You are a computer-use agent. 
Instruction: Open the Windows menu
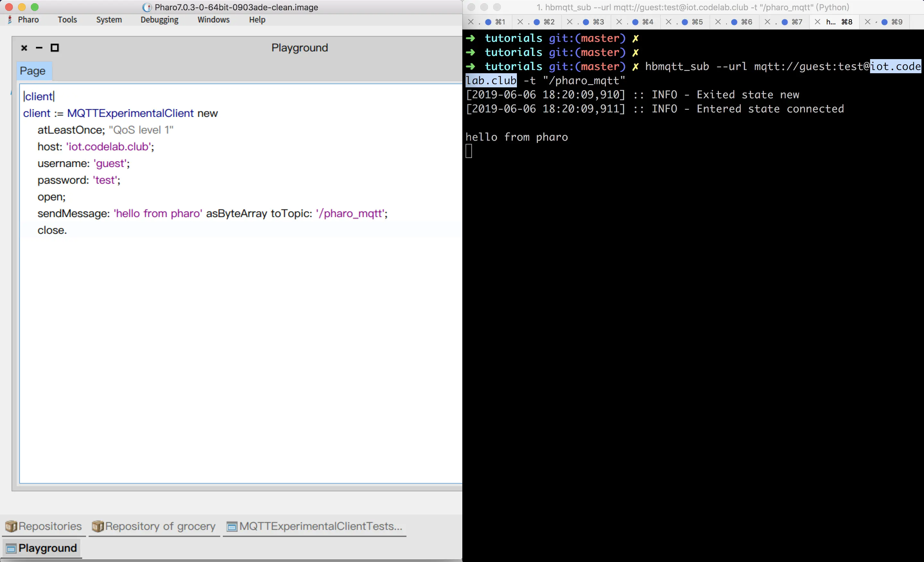(214, 20)
